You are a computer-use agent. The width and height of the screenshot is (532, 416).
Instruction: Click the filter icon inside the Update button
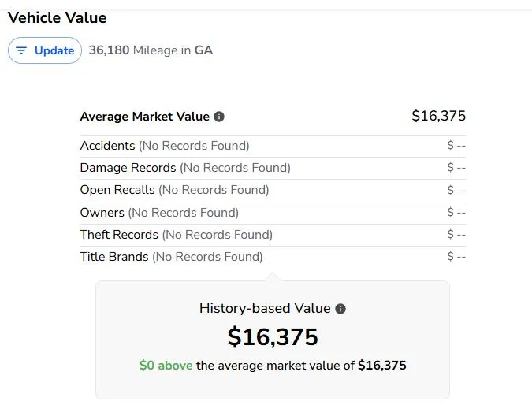pyautogui.click(x=21, y=50)
